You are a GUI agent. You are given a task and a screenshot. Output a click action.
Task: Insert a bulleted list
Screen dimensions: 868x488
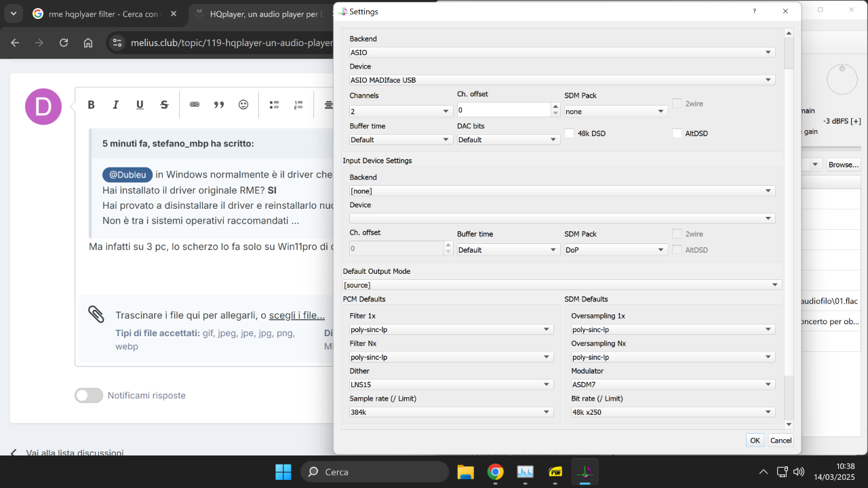[x=275, y=105]
